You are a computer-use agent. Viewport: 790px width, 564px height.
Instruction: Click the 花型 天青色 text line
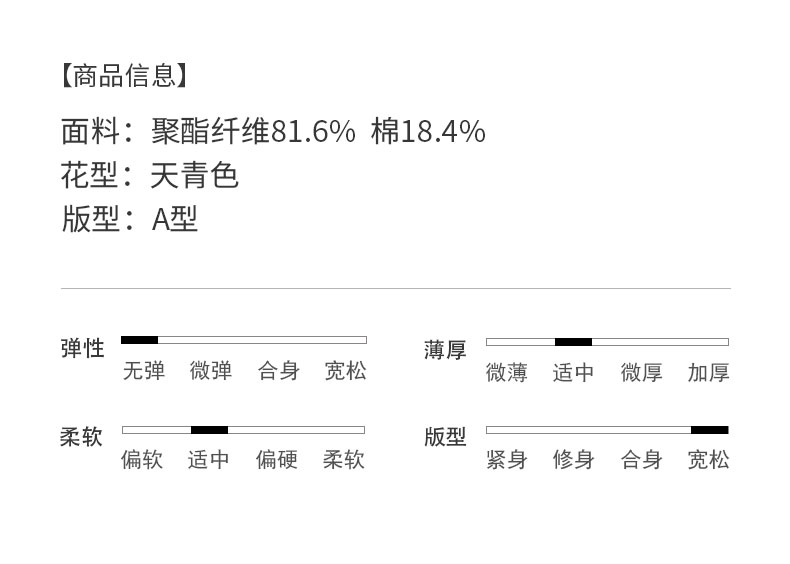(x=150, y=176)
